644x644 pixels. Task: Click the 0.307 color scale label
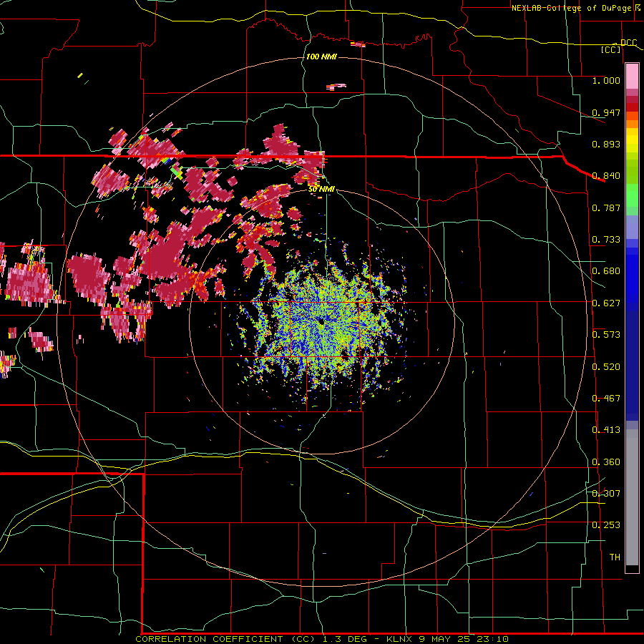[x=606, y=494]
